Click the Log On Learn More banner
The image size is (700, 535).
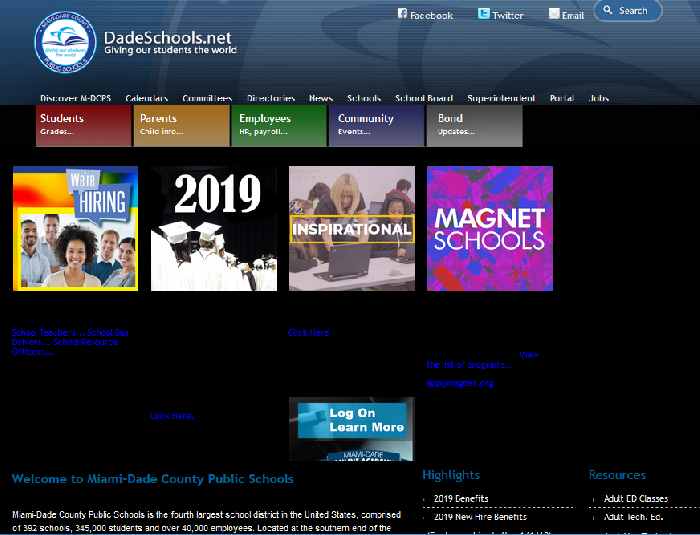click(352, 429)
